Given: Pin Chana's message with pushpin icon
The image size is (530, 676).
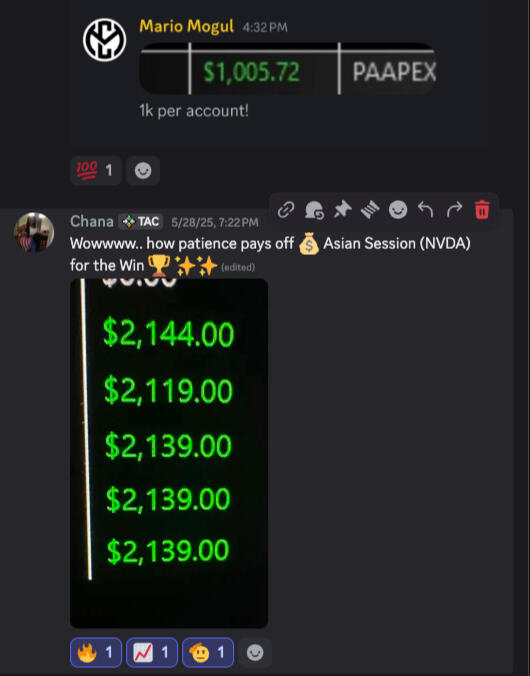Looking at the screenshot, I should pos(342,210).
